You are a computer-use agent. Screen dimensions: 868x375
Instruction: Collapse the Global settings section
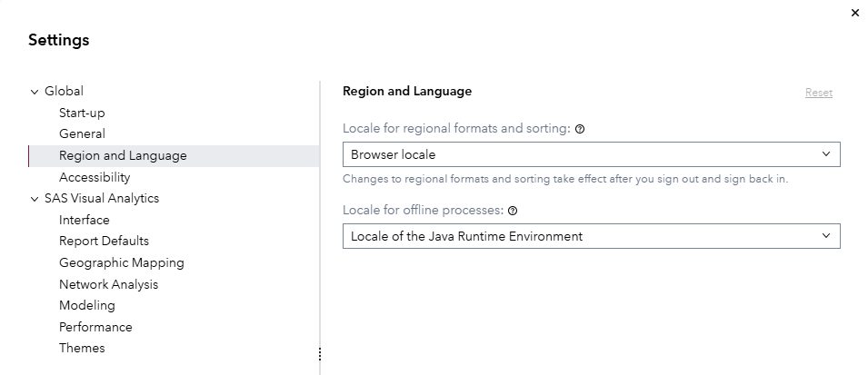point(35,92)
